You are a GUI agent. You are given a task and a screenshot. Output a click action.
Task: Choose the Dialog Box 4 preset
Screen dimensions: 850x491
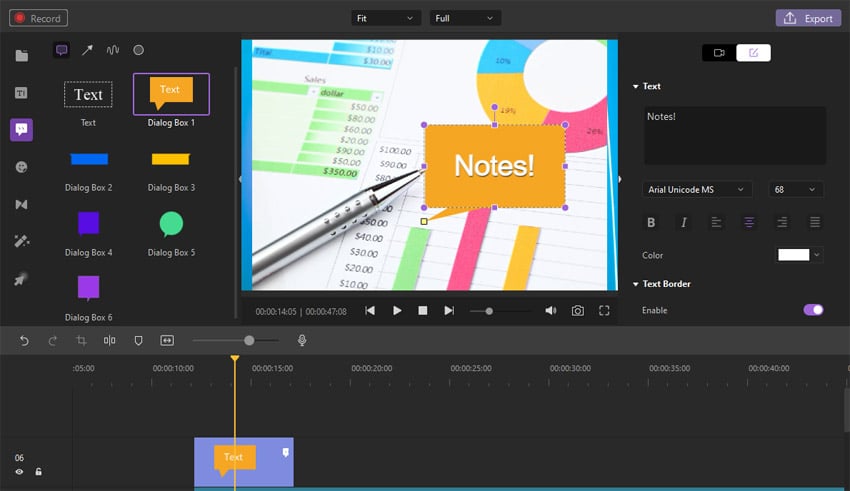[x=88, y=223]
